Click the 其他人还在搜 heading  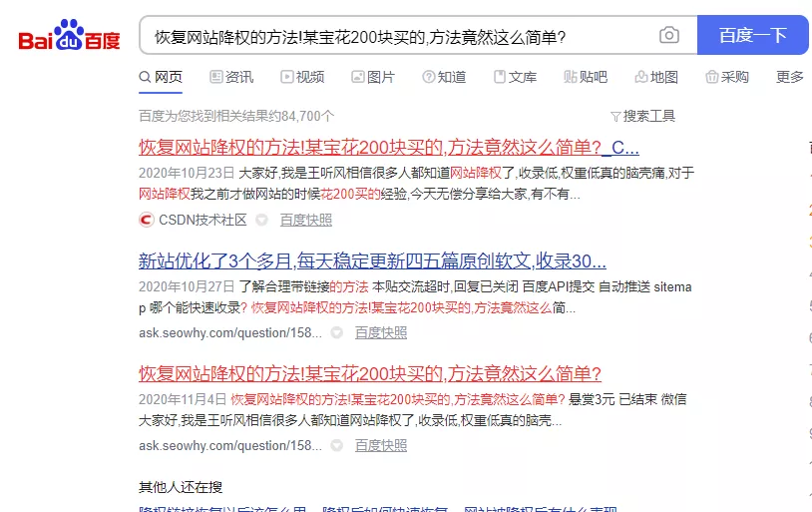pyautogui.click(x=181, y=487)
